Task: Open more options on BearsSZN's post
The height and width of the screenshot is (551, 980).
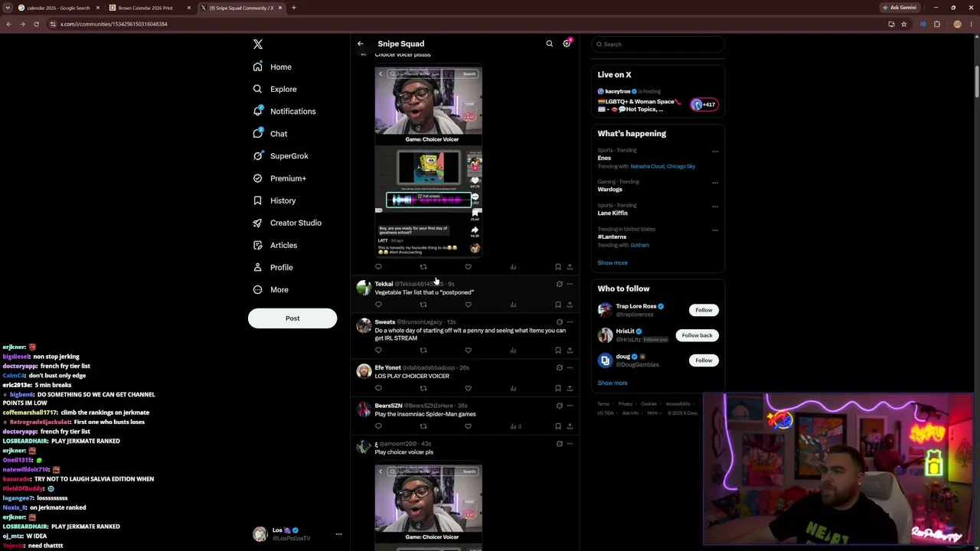Action: (570, 406)
